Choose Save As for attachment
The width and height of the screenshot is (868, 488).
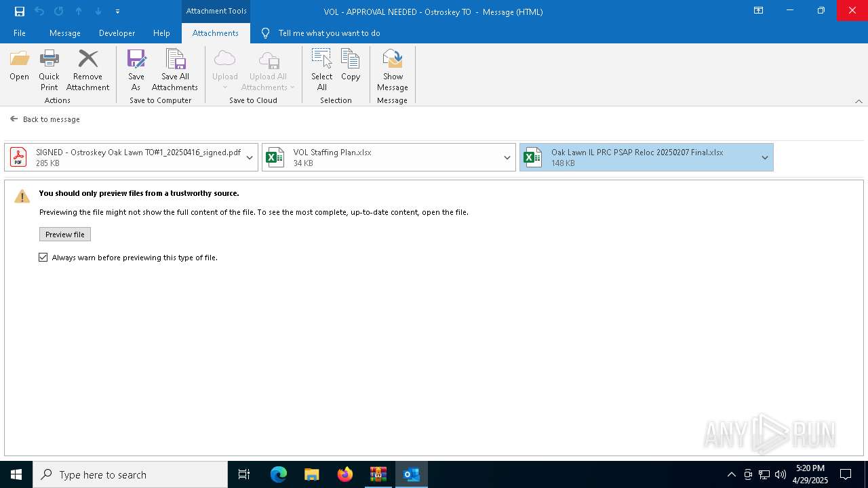[x=136, y=70]
